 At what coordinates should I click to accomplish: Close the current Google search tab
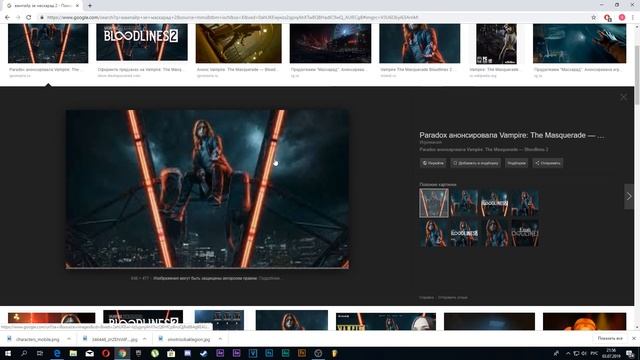(x=77, y=6)
